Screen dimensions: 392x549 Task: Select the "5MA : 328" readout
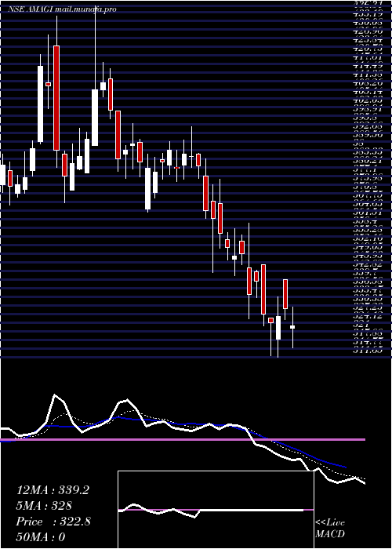44,506
